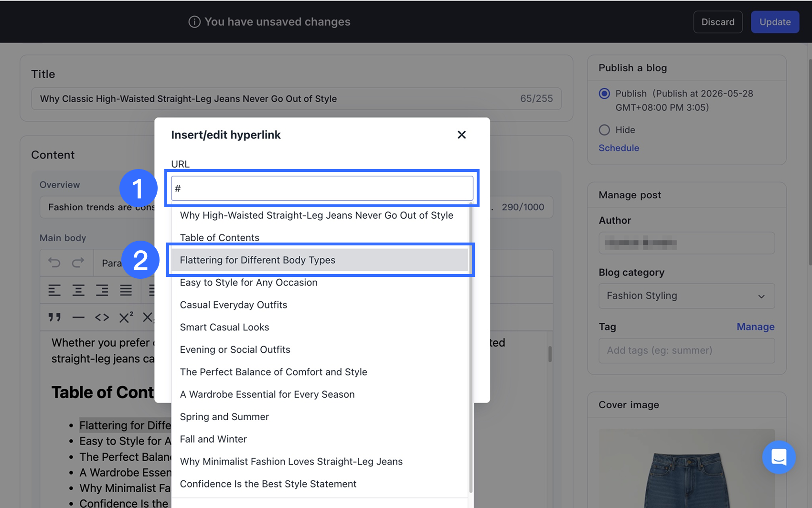This screenshot has height=508, width=812.
Task: Center align text in editor toolbar
Action: pyautogui.click(x=78, y=290)
